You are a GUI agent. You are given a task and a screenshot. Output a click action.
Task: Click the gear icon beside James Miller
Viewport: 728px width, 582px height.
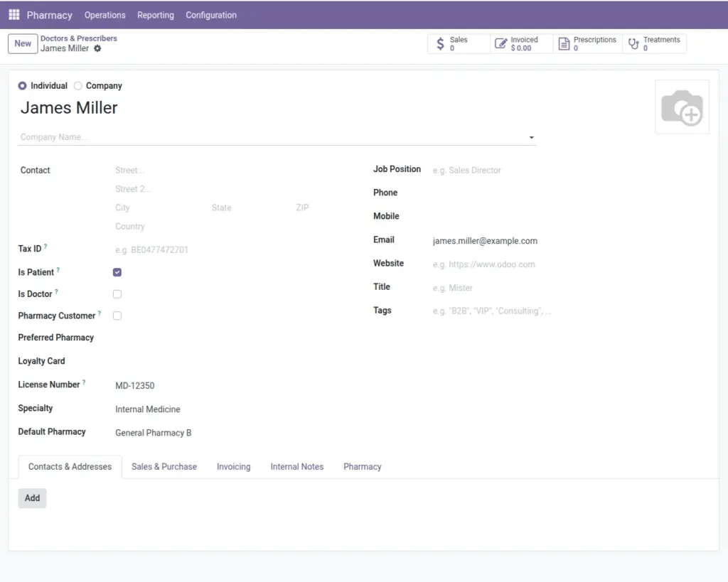click(x=97, y=48)
